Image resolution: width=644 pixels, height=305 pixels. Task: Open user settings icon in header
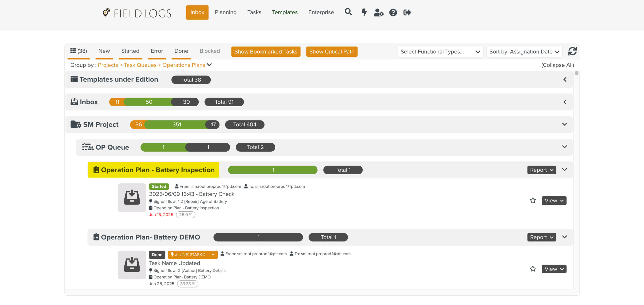(378, 12)
